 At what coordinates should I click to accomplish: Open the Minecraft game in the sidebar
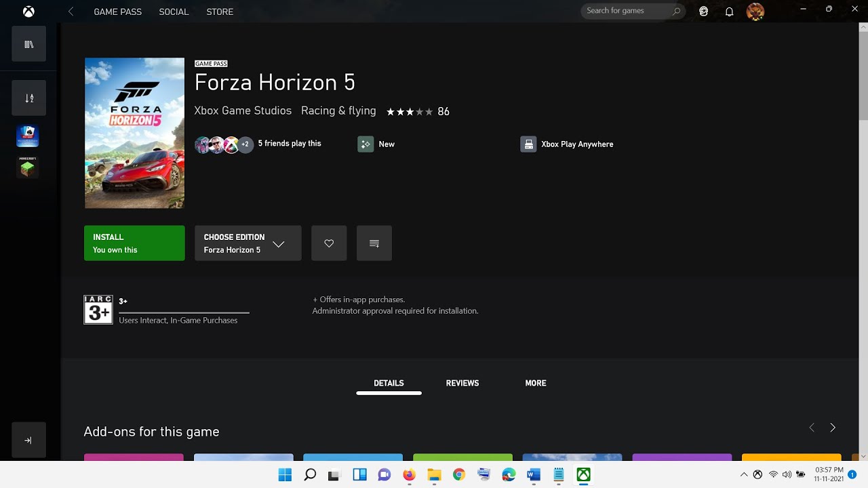coord(28,167)
